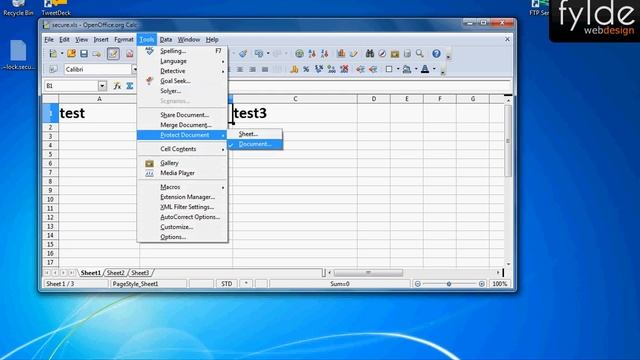Select Merge Document... menu entry
This screenshot has width=640, height=360.
point(182,125)
